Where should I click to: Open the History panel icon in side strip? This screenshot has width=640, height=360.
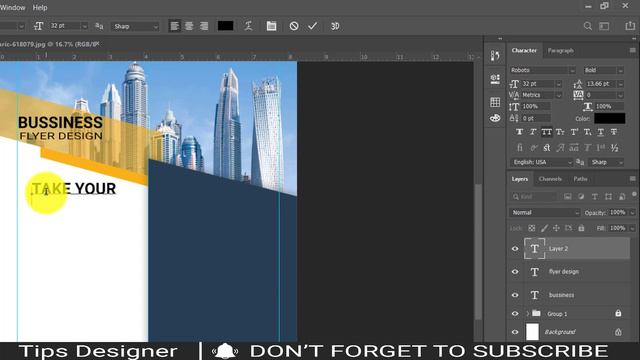click(x=495, y=56)
